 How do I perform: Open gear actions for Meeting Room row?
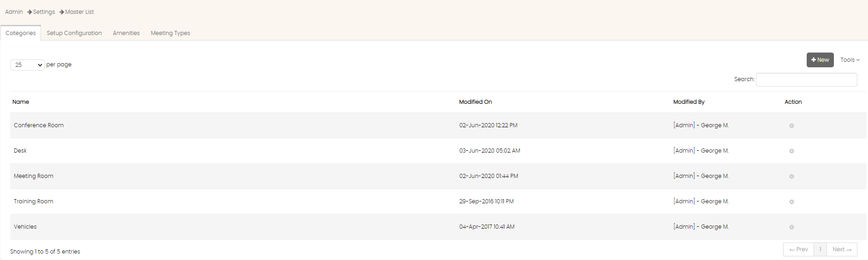tap(791, 177)
